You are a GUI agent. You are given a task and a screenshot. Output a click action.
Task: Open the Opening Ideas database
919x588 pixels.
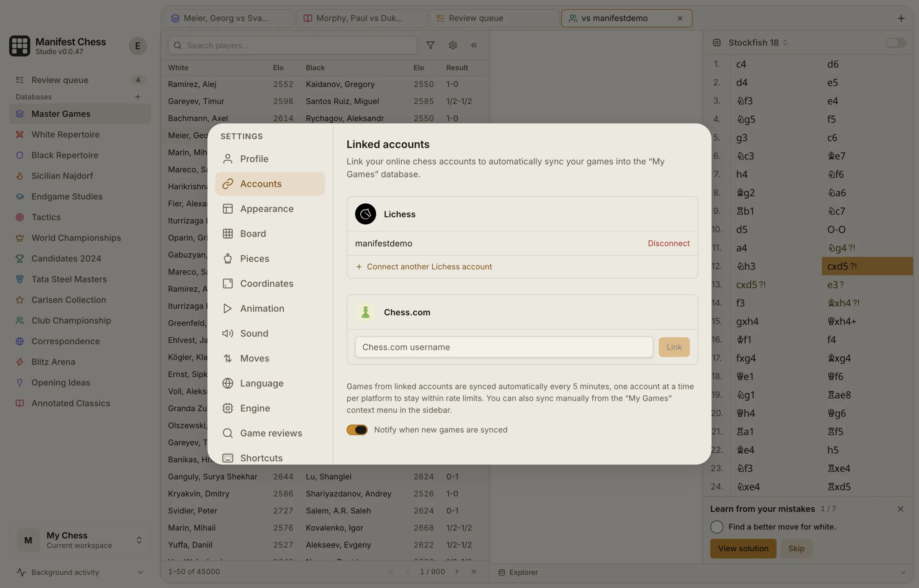(80, 382)
